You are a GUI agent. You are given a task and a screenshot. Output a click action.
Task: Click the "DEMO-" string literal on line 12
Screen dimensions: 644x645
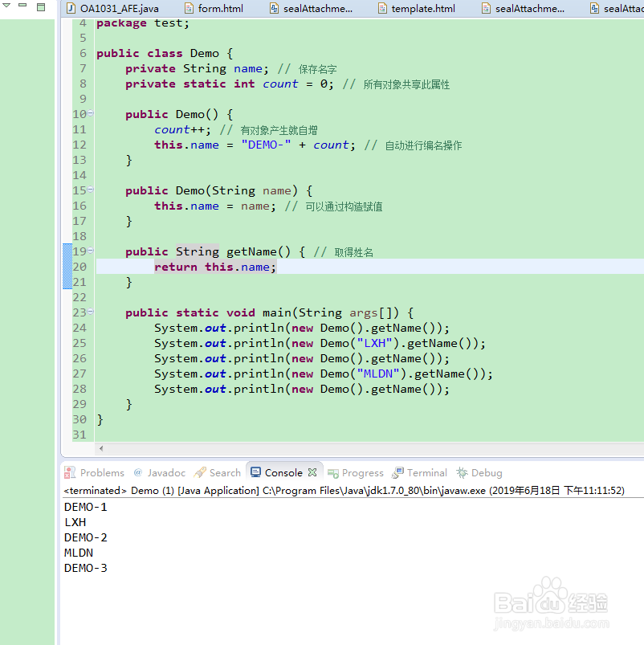point(266,145)
